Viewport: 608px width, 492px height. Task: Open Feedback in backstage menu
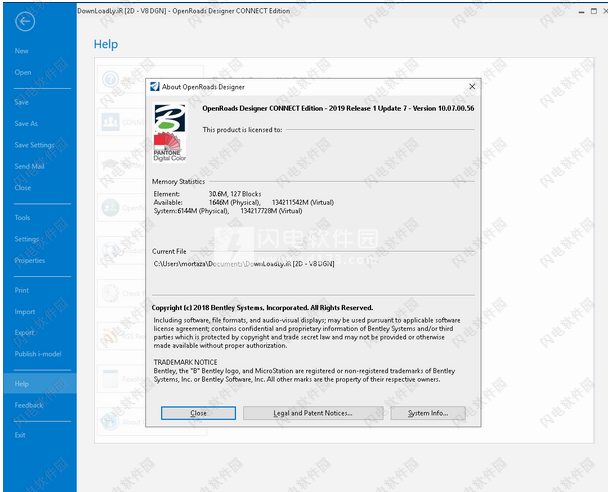coord(29,405)
